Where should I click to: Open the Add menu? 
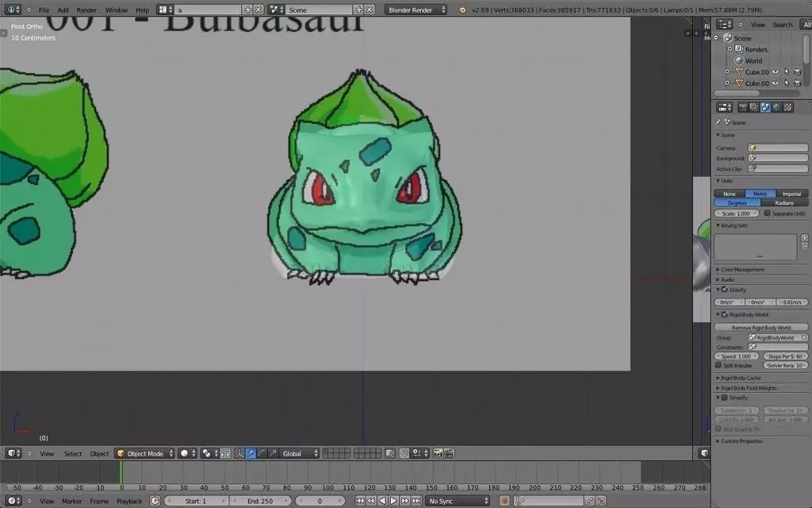pos(63,10)
